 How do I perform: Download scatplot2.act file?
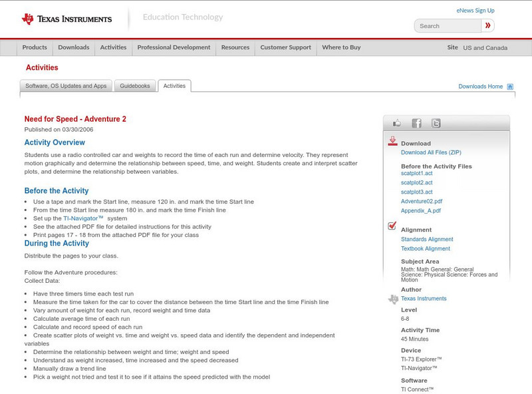417,182
